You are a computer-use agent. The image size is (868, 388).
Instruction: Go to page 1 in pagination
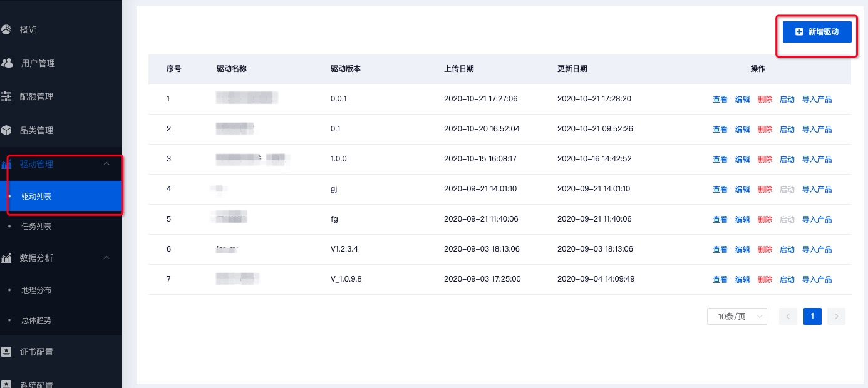point(812,317)
